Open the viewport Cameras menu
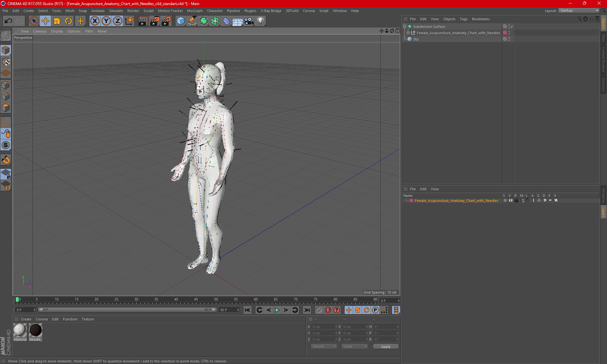The width and height of the screenshot is (607, 364). pyautogui.click(x=40, y=31)
